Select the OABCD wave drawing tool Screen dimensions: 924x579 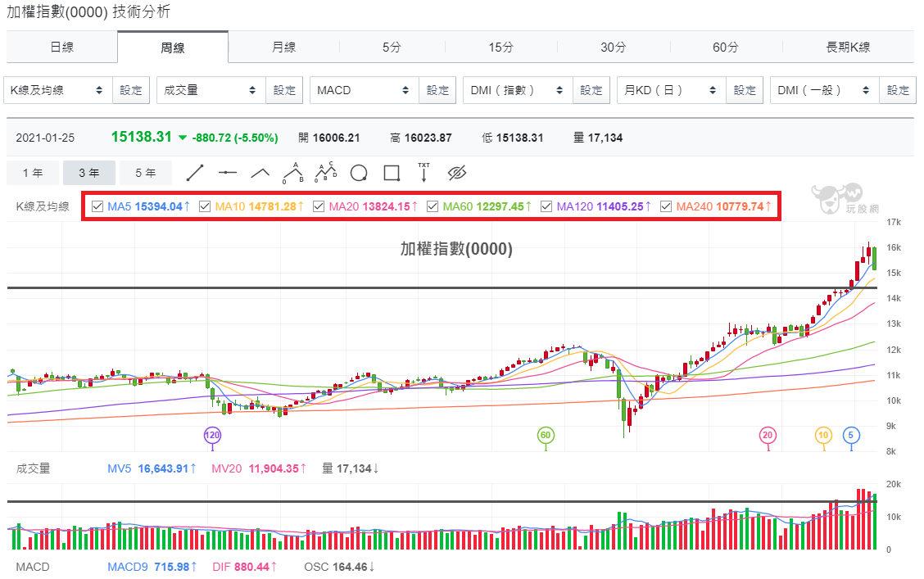pos(326,172)
